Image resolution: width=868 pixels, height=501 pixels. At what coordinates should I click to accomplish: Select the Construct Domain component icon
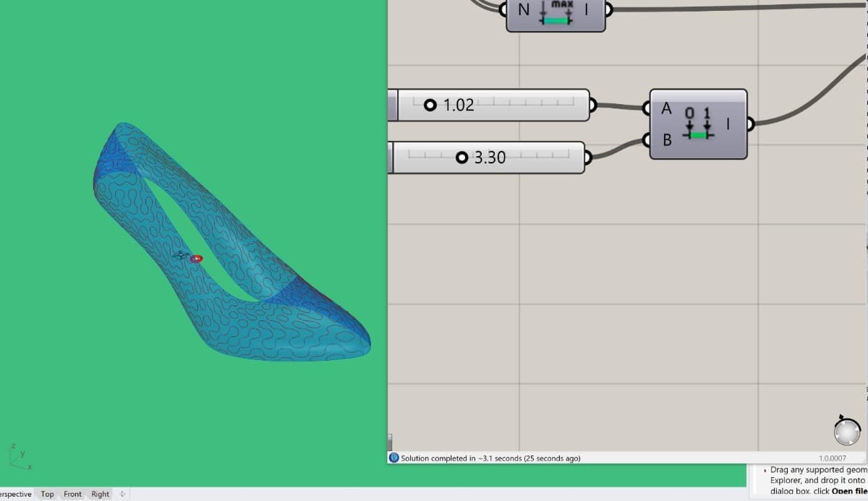(x=699, y=124)
